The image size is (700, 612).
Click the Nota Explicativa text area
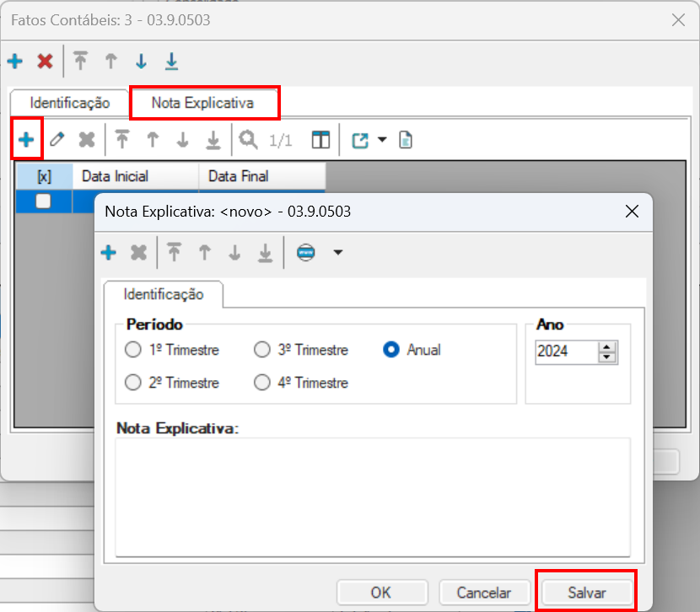pos(373,497)
